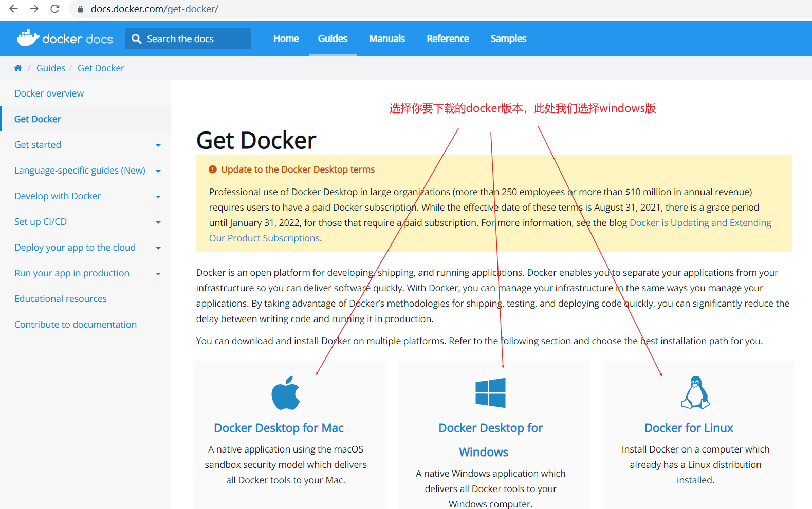This screenshot has height=509, width=812.
Task: Reload the page with refresh icon
Action: click(55, 9)
